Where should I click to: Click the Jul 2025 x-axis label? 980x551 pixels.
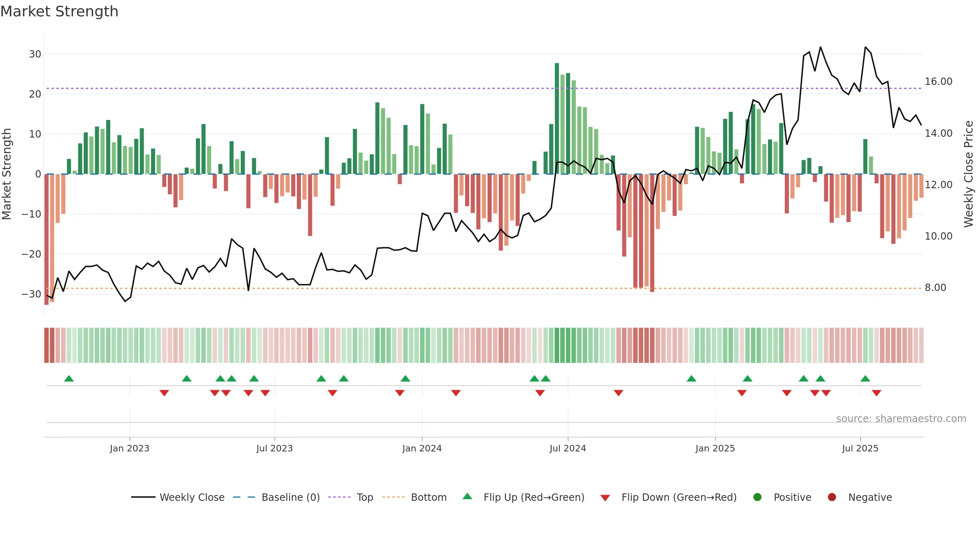pos(860,448)
